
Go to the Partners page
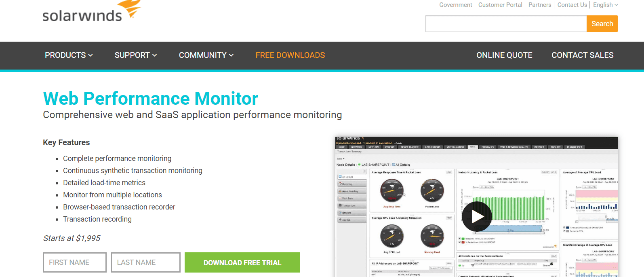click(x=539, y=5)
